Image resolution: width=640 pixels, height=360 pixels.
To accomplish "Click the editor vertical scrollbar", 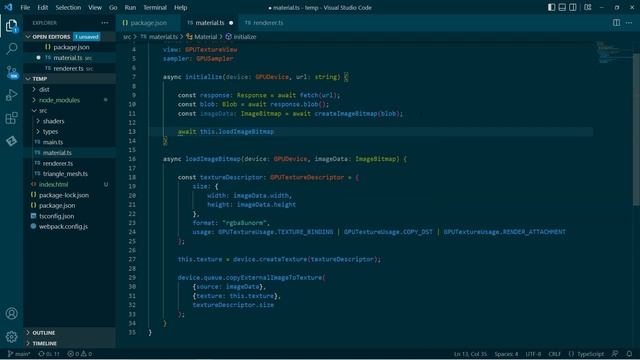I will tap(636, 129).
